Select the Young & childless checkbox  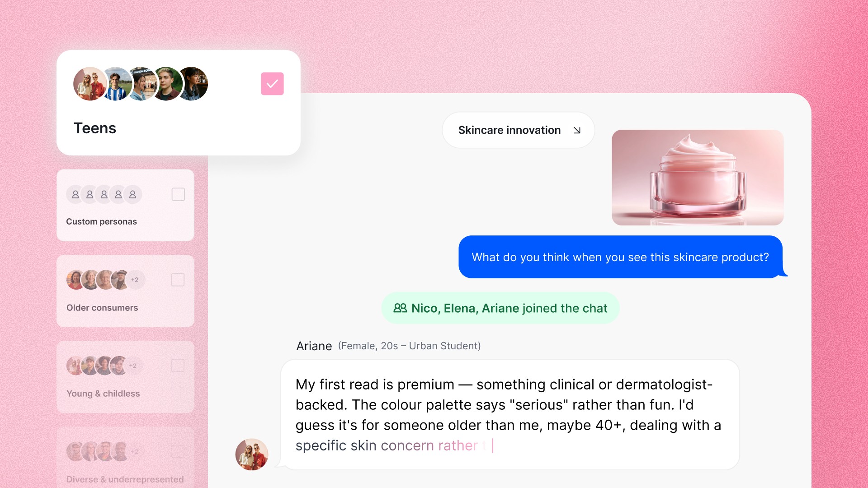click(178, 366)
